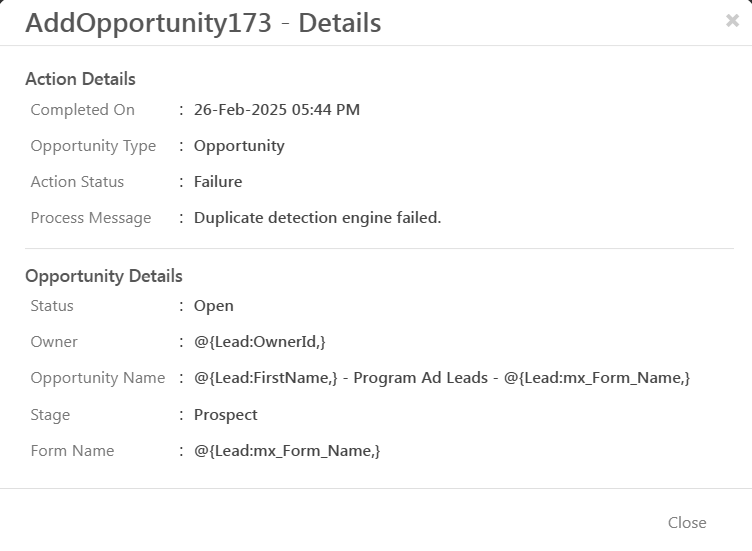Click the Opportunity Type field label
This screenshot has height=551, width=752.
pyautogui.click(x=93, y=146)
